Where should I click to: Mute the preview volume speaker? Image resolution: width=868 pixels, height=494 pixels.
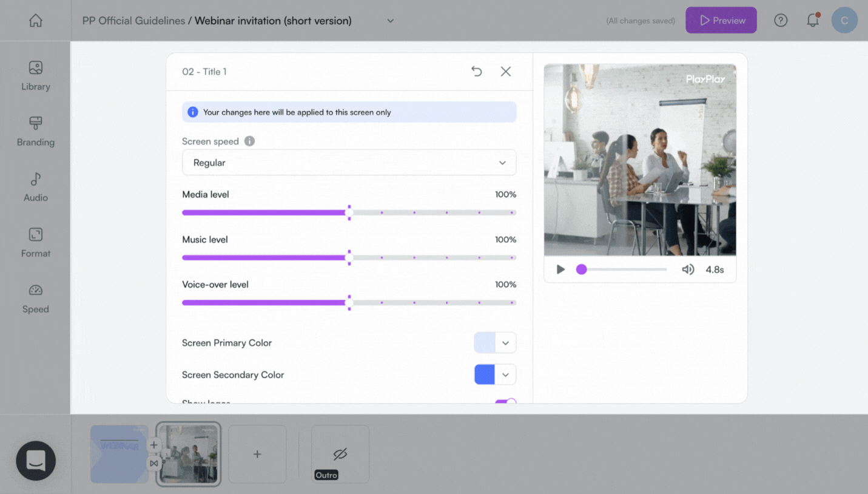tap(688, 269)
